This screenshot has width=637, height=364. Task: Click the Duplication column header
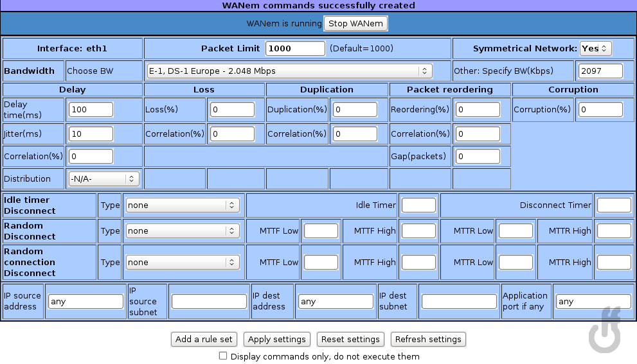click(x=327, y=90)
